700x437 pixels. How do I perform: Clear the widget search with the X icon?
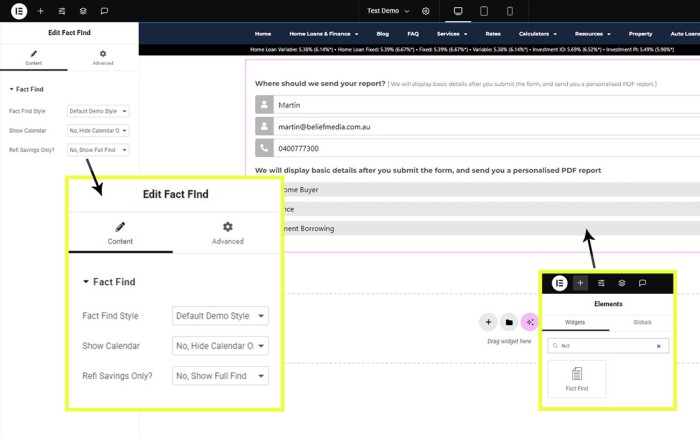658,346
